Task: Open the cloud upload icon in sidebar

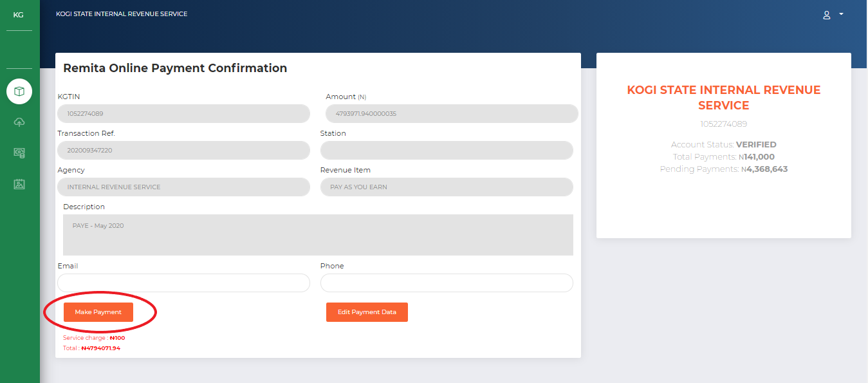Action: pos(19,122)
